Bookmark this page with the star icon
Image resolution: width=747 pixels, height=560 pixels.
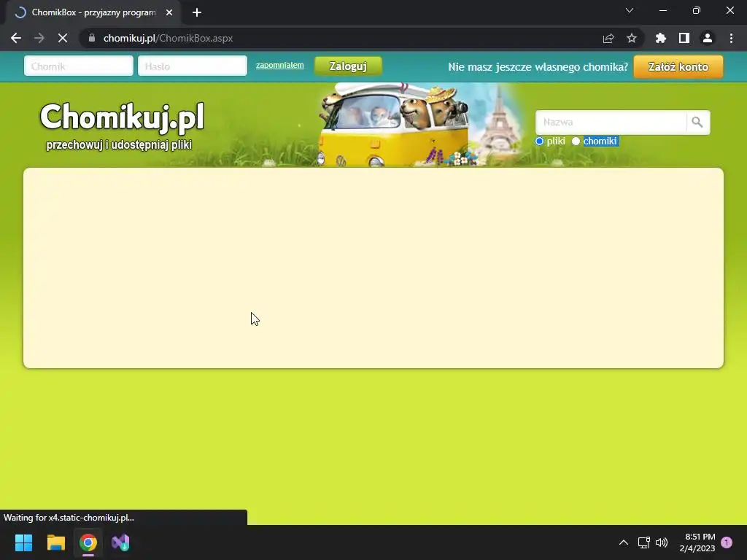click(x=631, y=38)
